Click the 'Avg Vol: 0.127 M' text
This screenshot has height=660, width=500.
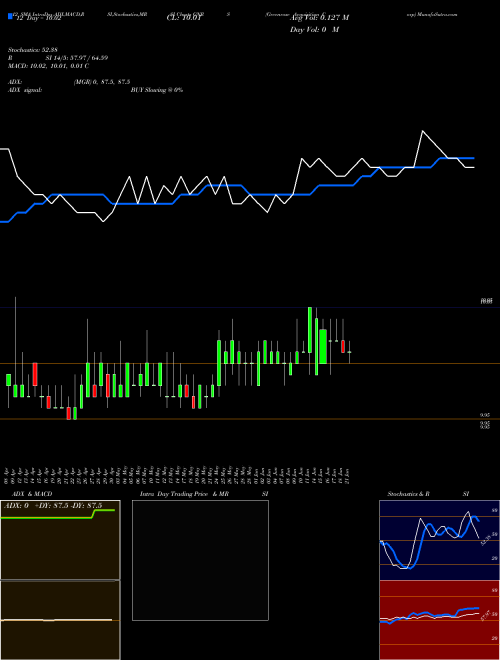click(x=319, y=18)
